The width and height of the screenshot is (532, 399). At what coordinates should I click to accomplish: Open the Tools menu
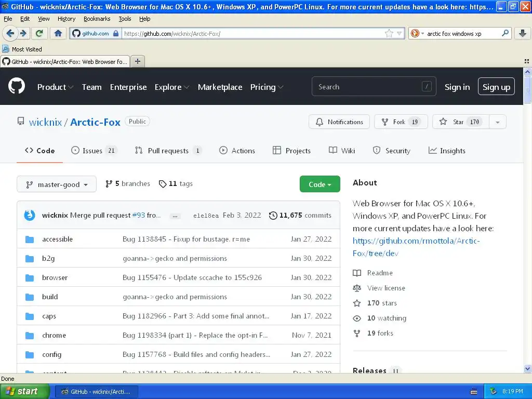point(125,19)
